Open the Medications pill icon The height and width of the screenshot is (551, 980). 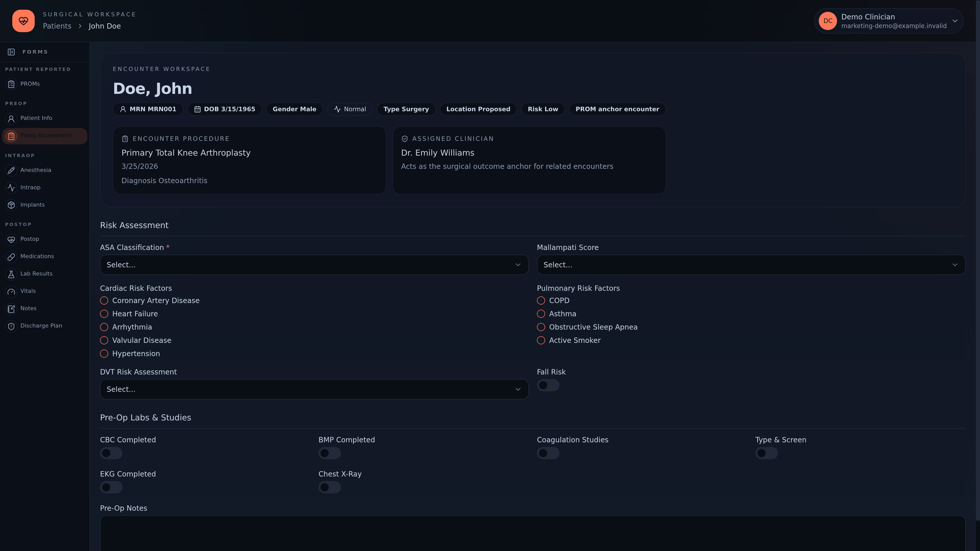coord(11,257)
